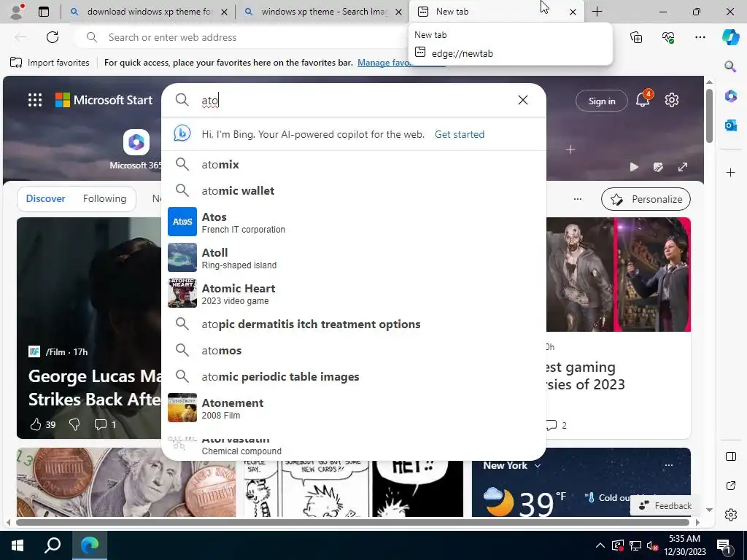747x560 pixels.
Task: Toggle sidebar pane visibility icon
Action: [730, 456]
